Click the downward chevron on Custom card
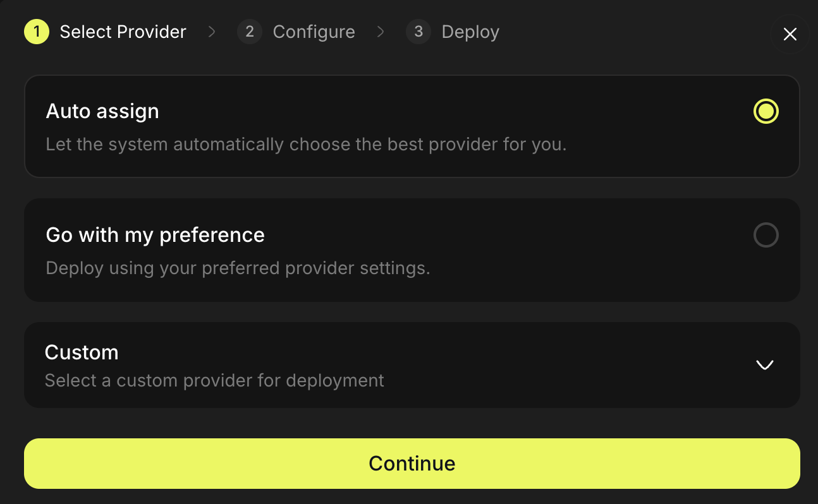Image resolution: width=818 pixels, height=504 pixels. (x=765, y=365)
